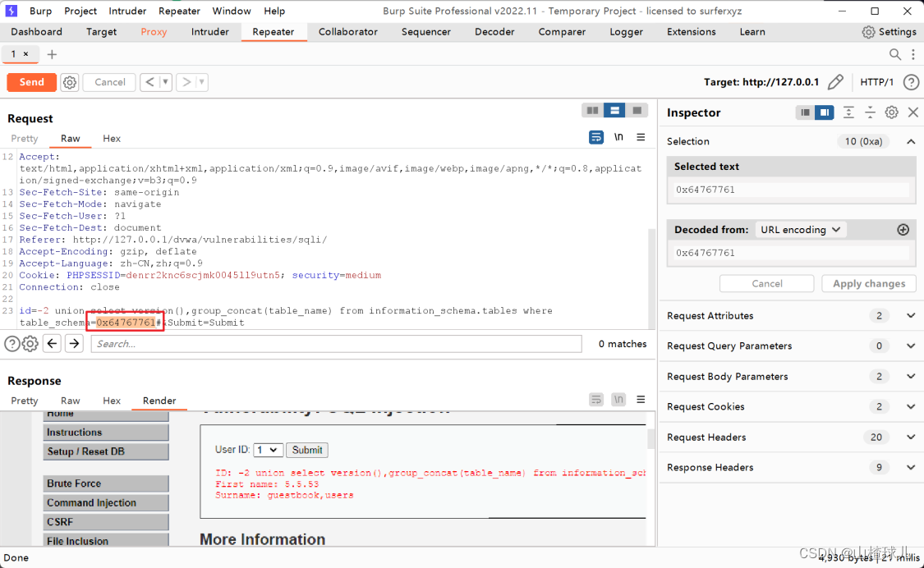This screenshot has height=568, width=924.
Task: Click Command Injection in rendered page
Action: 106,502
